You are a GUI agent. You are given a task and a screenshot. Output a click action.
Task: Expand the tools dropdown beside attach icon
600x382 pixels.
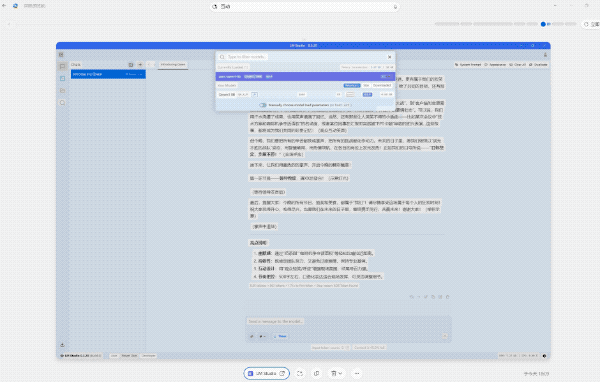[x=262, y=336]
